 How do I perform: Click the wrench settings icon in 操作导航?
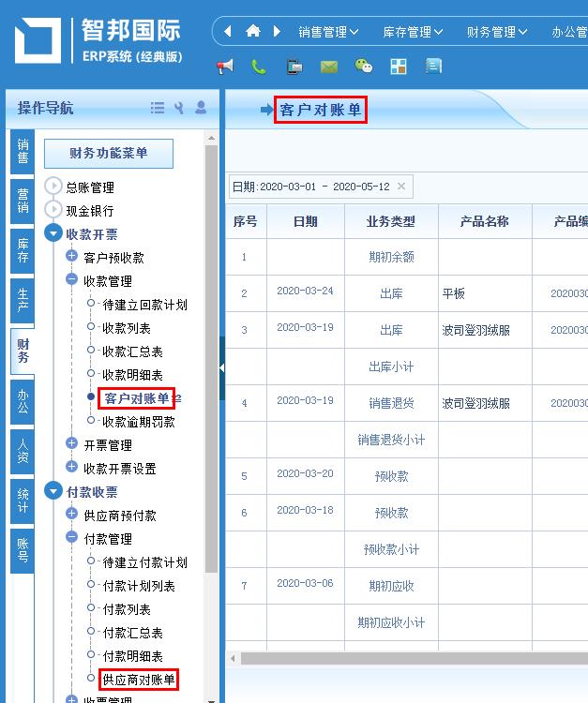coord(179,108)
